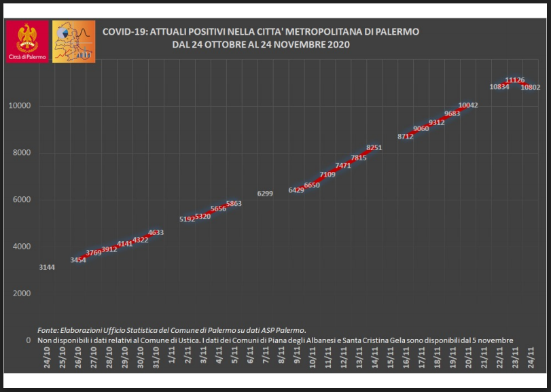Screen dimensions: 551x392
Task: Click the data label 8251
Action: (x=375, y=147)
